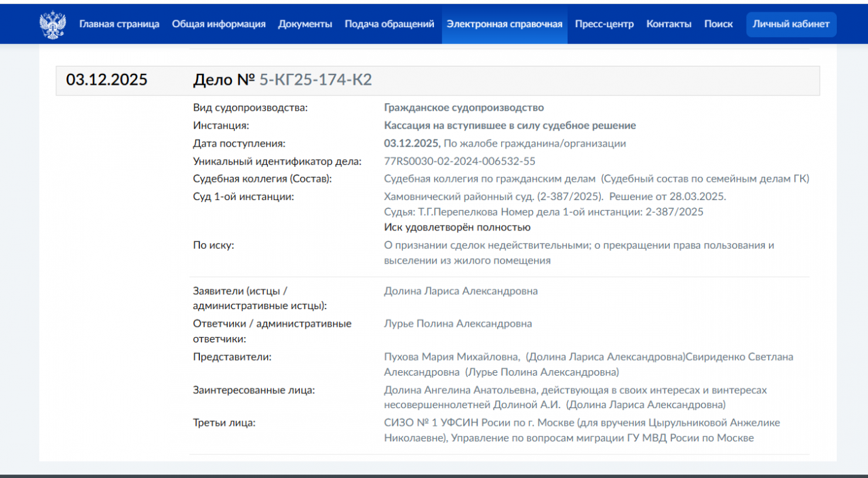Click the Электронная справочная active tab
This screenshot has width=868, height=478.
505,24
